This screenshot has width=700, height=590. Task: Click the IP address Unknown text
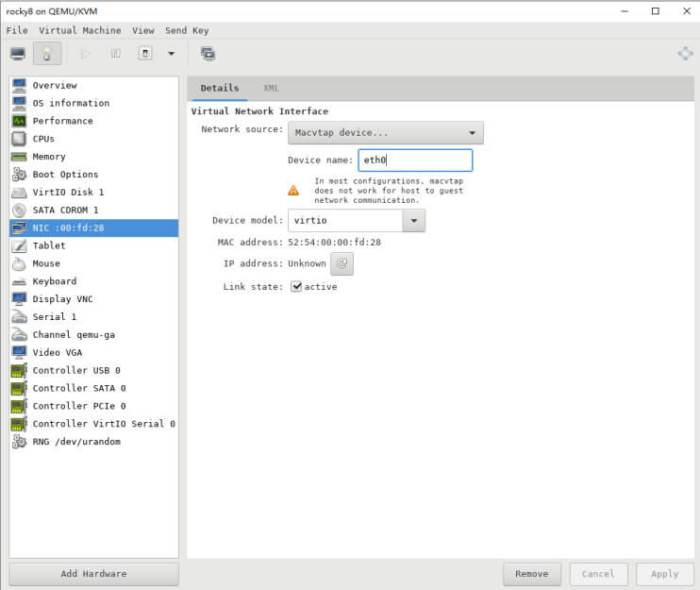tap(307, 263)
